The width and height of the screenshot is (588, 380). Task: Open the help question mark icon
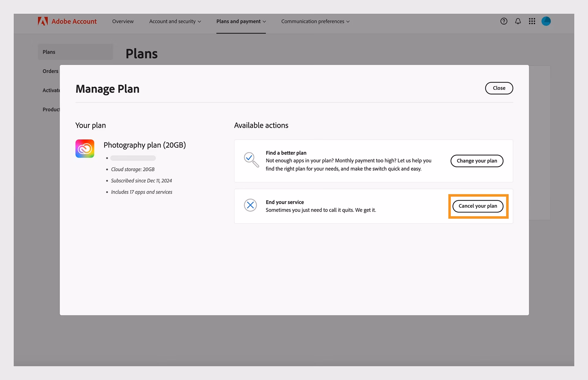tap(503, 21)
